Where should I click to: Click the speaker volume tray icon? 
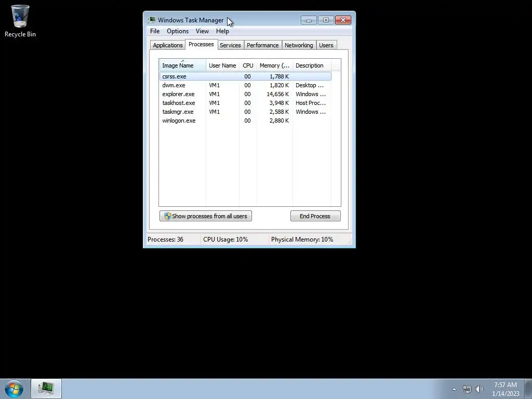pos(480,389)
